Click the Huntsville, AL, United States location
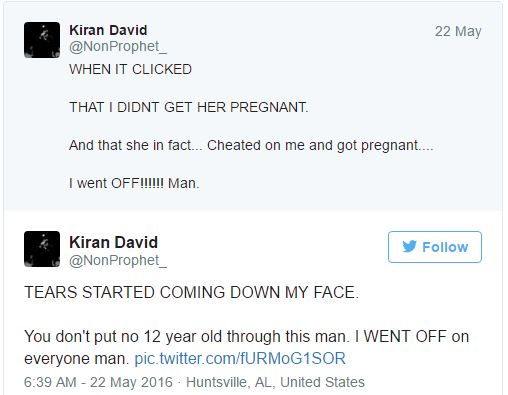 tap(275, 382)
